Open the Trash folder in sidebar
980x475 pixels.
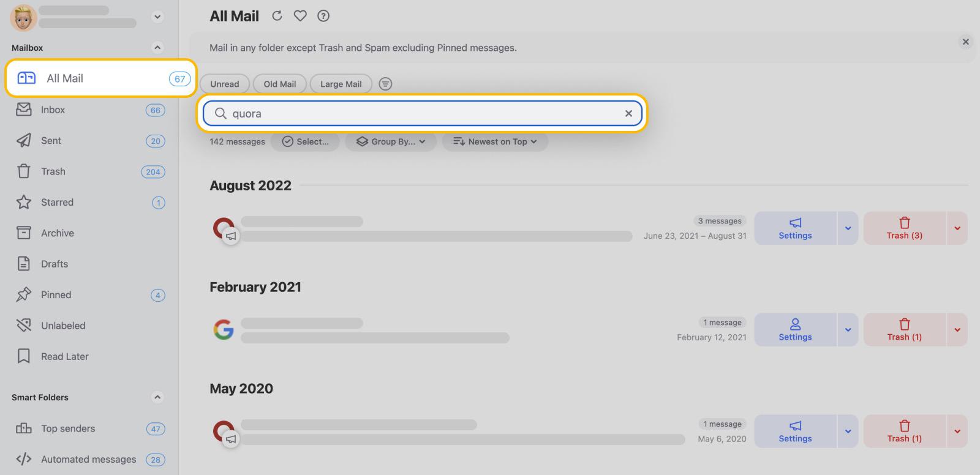point(91,171)
